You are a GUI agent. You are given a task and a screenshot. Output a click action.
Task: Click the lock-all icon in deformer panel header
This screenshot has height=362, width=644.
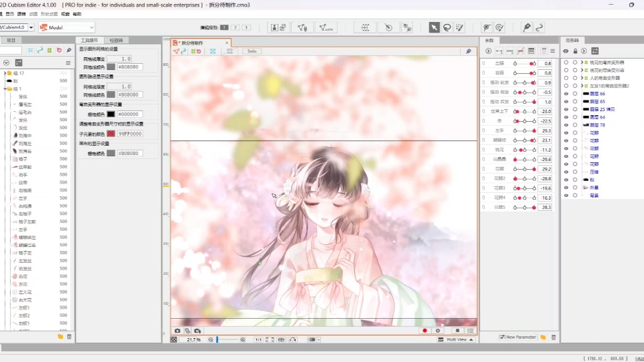(x=575, y=51)
